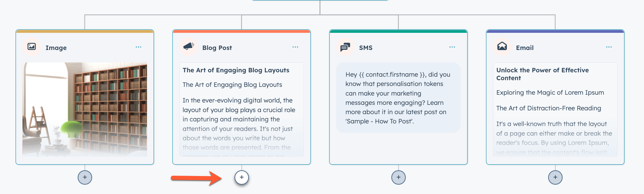Viewport: 644px width, 194px height.
Task: Add a step below the SMS card
Action: [398, 177]
